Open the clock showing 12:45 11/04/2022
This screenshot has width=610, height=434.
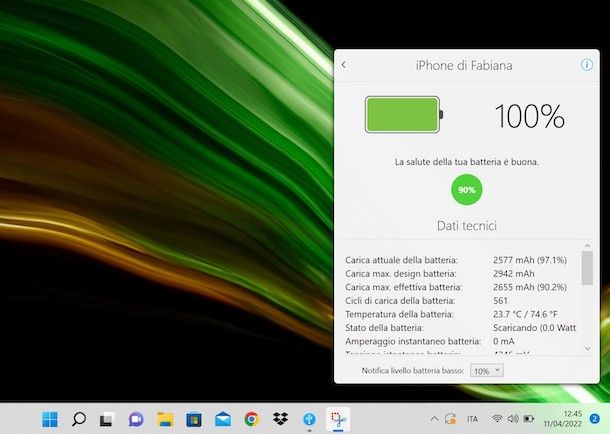(x=563, y=419)
